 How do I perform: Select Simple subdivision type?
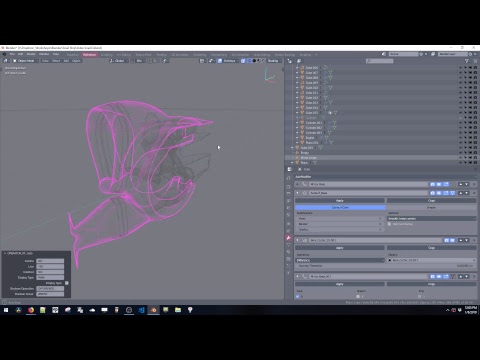pyautogui.click(x=431, y=207)
